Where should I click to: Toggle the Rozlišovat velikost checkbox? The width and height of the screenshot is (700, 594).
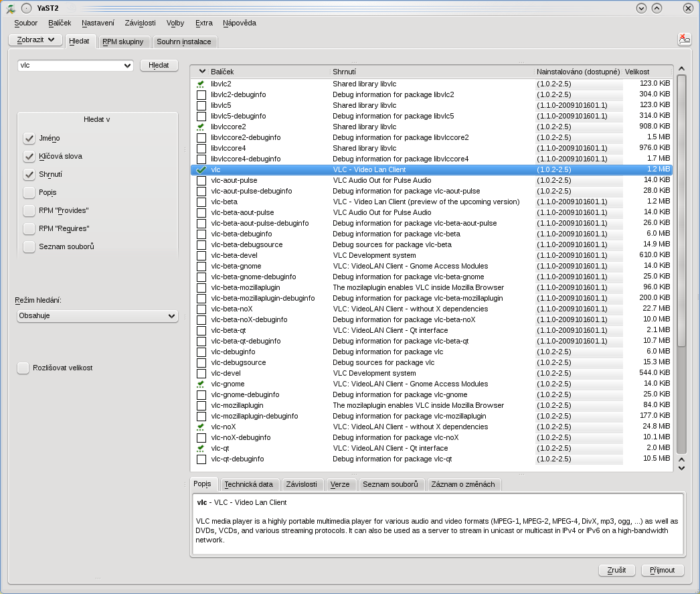click(23, 368)
